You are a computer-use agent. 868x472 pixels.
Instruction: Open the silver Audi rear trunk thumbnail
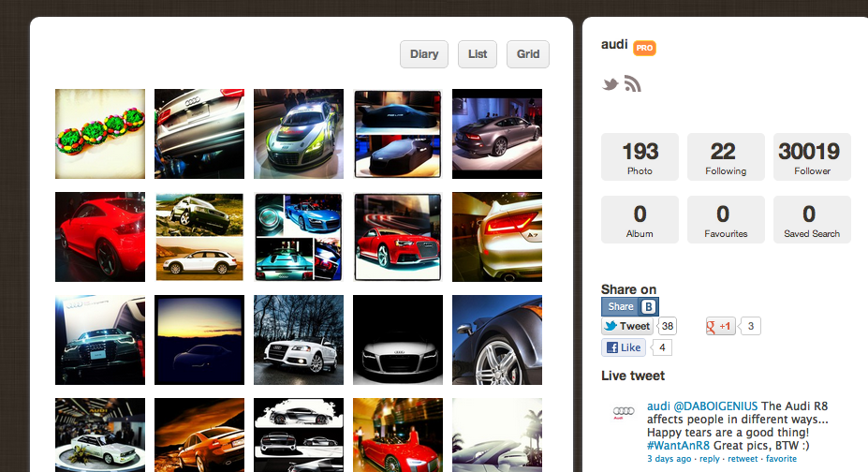pos(199,134)
